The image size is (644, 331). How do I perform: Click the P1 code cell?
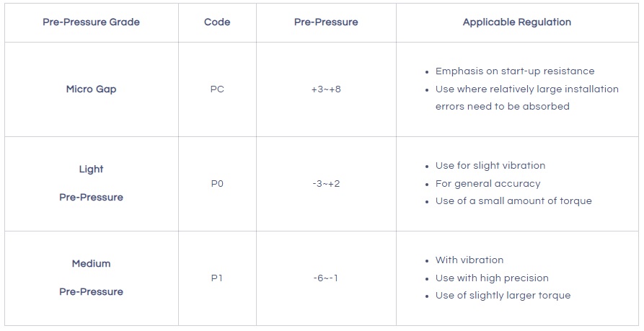217,278
